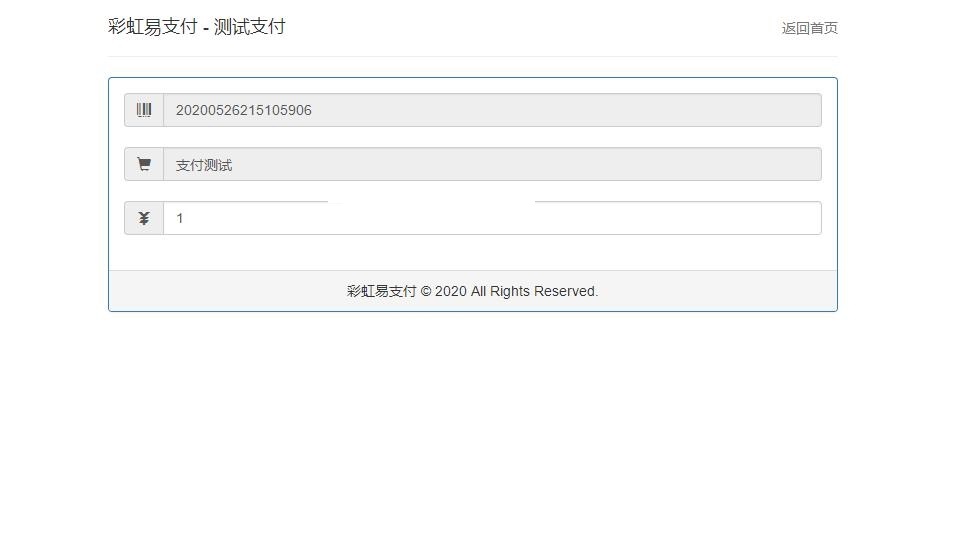
Task: Focus the payment amount input field
Action: coord(492,219)
